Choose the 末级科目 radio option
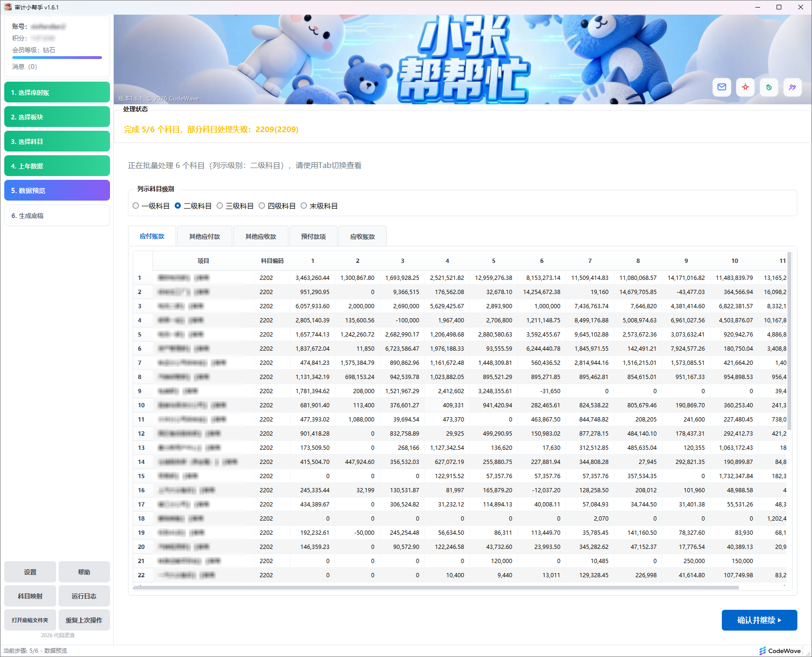This screenshot has width=812, height=657. (304, 206)
